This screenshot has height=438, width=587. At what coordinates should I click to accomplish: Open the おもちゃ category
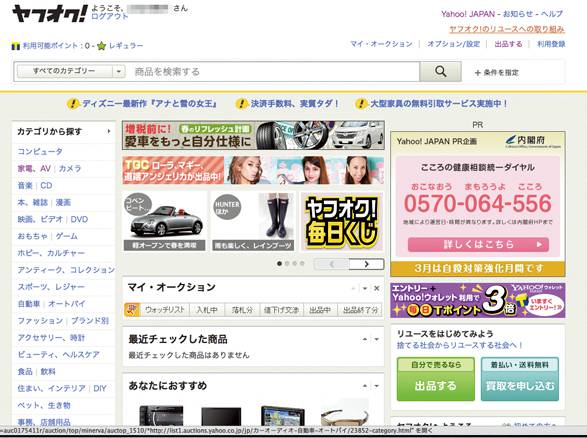coord(33,236)
